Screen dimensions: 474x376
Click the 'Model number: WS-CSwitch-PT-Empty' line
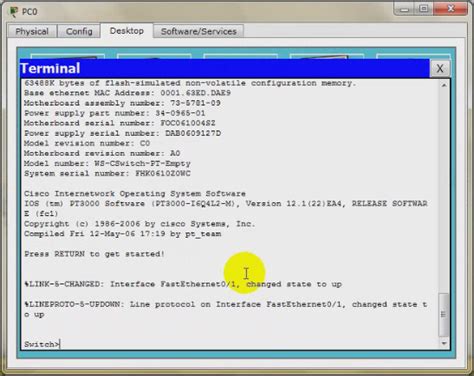tap(107, 164)
